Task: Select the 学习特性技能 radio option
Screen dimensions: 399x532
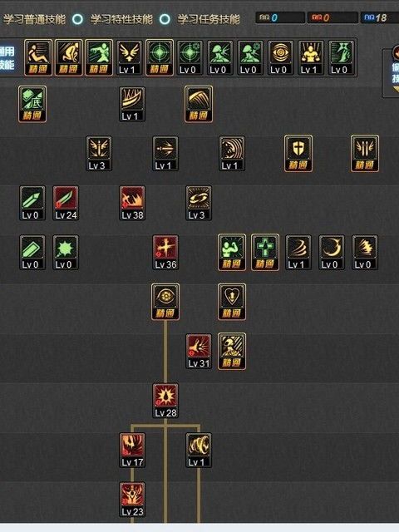Action: (77, 19)
